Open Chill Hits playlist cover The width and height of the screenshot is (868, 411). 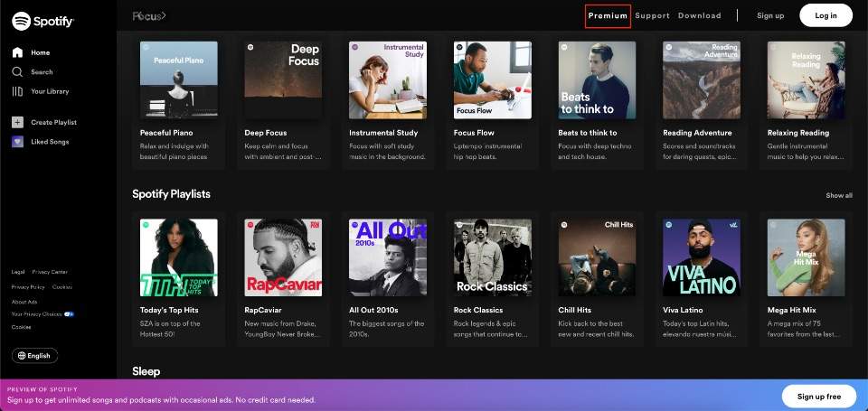tap(598, 257)
